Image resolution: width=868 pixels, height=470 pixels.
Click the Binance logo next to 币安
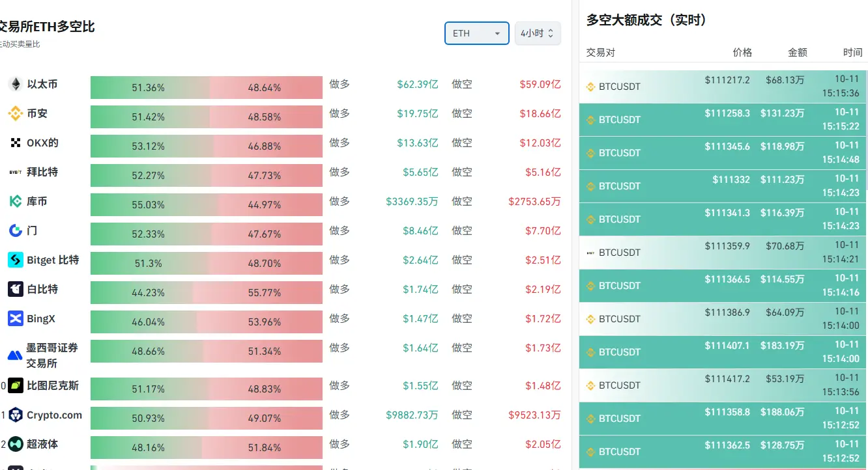[15, 113]
